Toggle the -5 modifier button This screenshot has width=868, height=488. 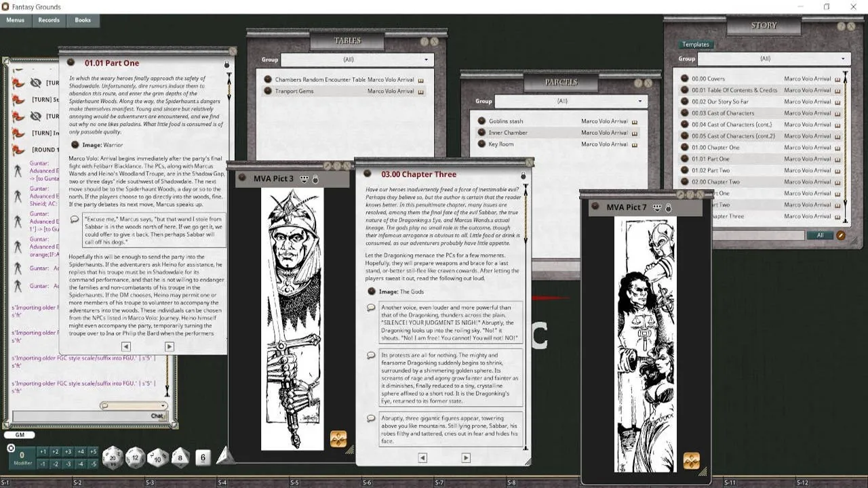(93, 464)
